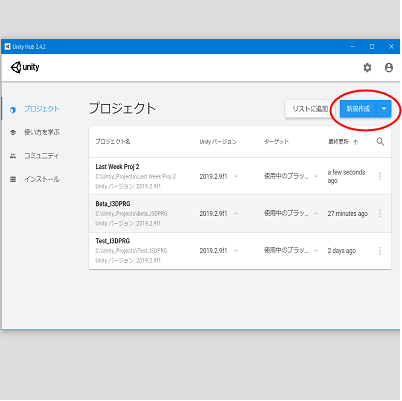The image size is (402, 401).
Task: Select コミュニティ in the sidebar
Action: [42, 156]
